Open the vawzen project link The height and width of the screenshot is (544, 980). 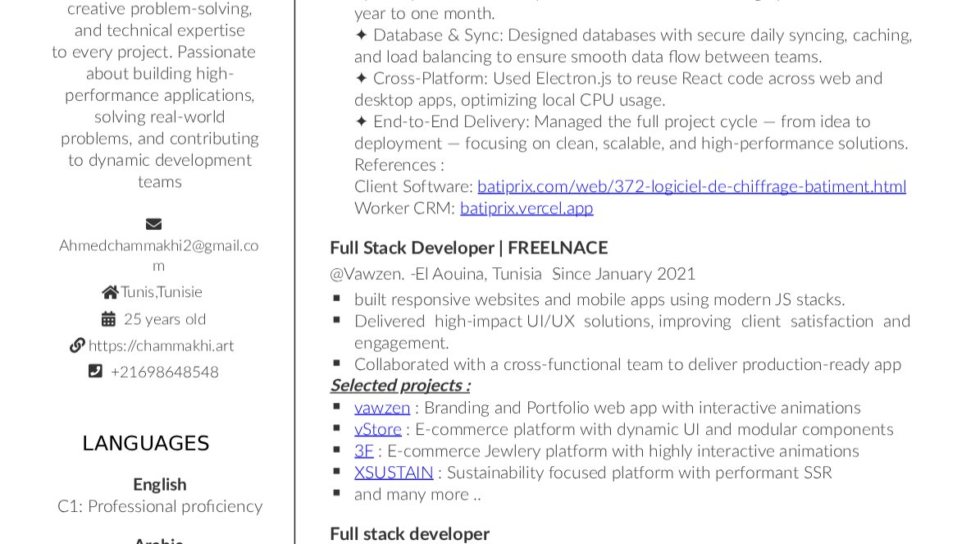point(382,408)
